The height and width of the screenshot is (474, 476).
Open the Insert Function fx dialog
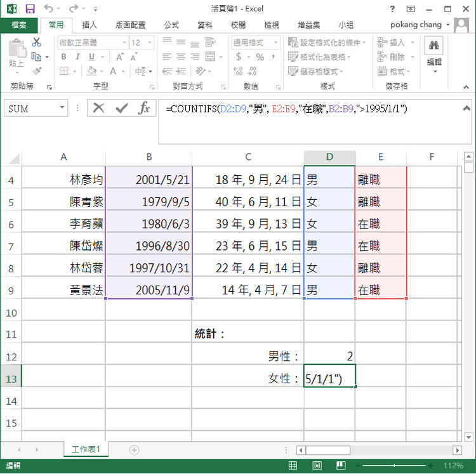[x=144, y=109]
